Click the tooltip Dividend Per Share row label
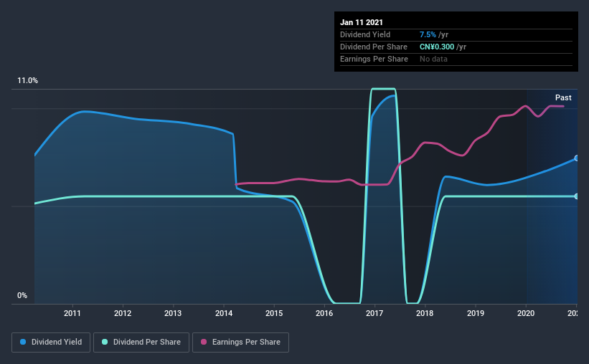The height and width of the screenshot is (364, 589). 373,47
